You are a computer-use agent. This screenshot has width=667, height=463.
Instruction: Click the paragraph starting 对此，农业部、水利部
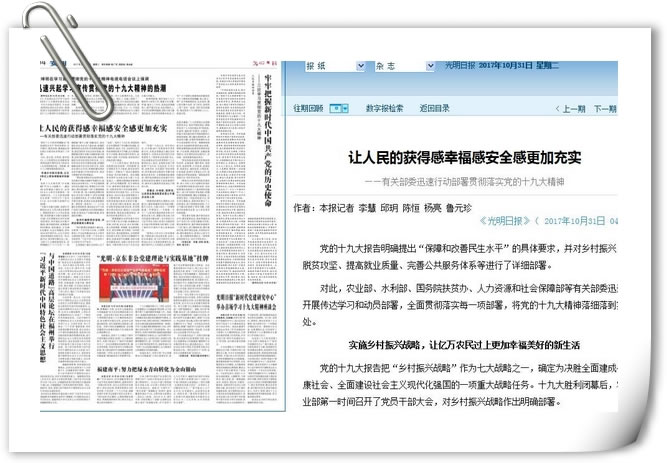pyautogui.click(x=460, y=306)
